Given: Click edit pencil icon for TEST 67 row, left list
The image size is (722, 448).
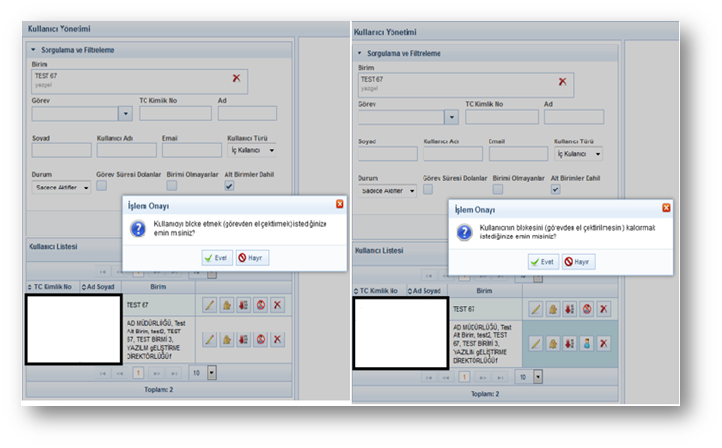Looking at the screenshot, I should (209, 304).
